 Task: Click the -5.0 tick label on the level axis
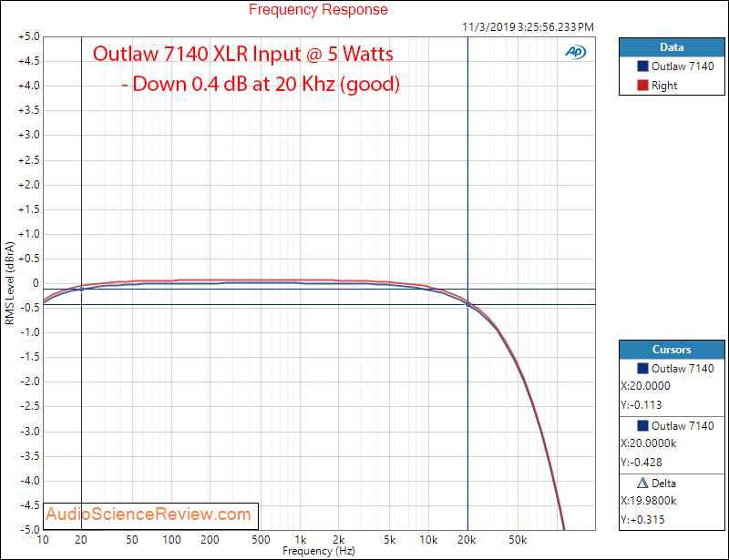30,529
